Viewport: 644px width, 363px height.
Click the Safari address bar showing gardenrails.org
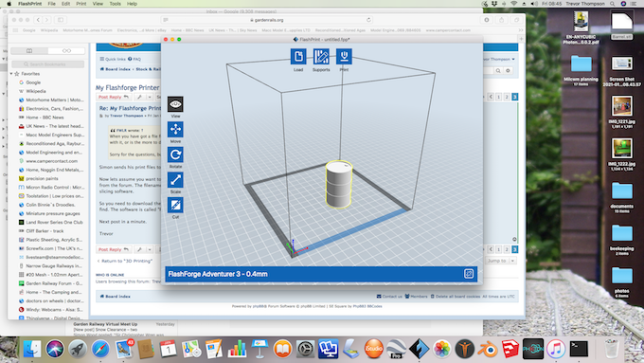pyautogui.click(x=267, y=20)
